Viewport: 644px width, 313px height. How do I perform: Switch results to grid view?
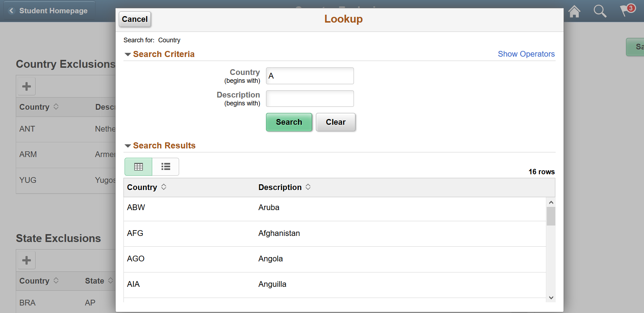(x=139, y=167)
